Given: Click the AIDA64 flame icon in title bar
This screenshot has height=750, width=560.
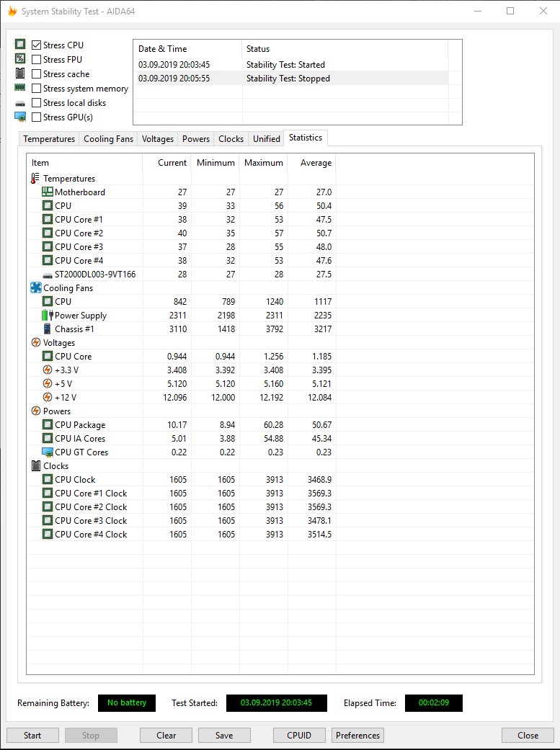Looking at the screenshot, I should (12, 11).
